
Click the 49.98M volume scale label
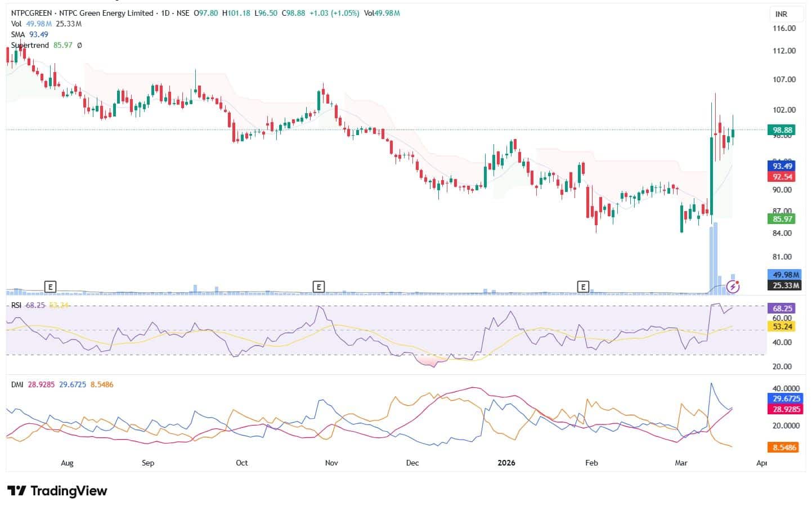786,275
